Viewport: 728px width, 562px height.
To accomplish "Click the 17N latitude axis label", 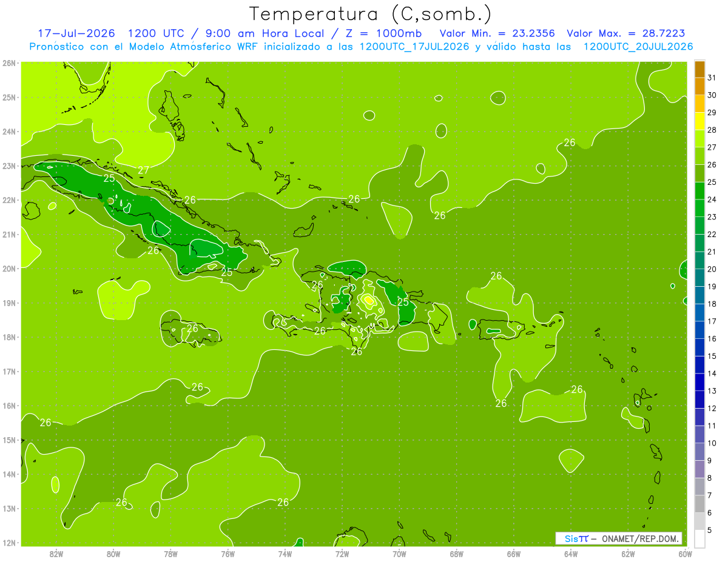I will [9, 372].
